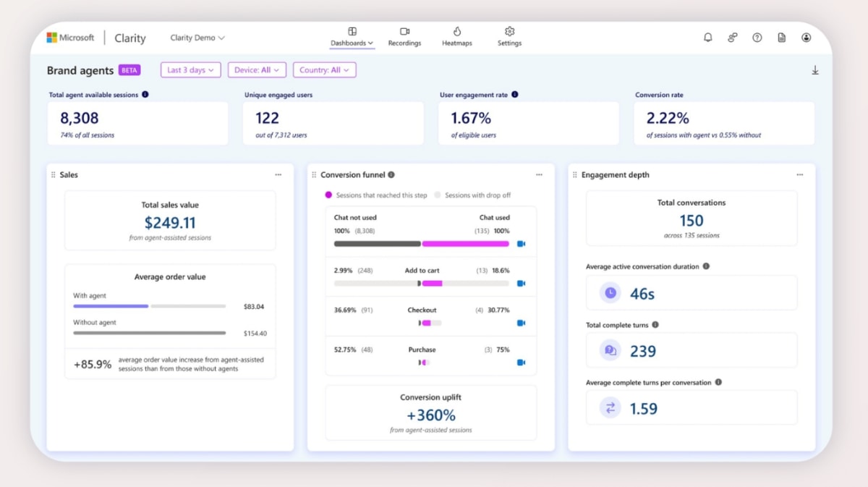Expand the Last 3 days date filter
This screenshot has height=487, width=868.
pyautogui.click(x=191, y=70)
